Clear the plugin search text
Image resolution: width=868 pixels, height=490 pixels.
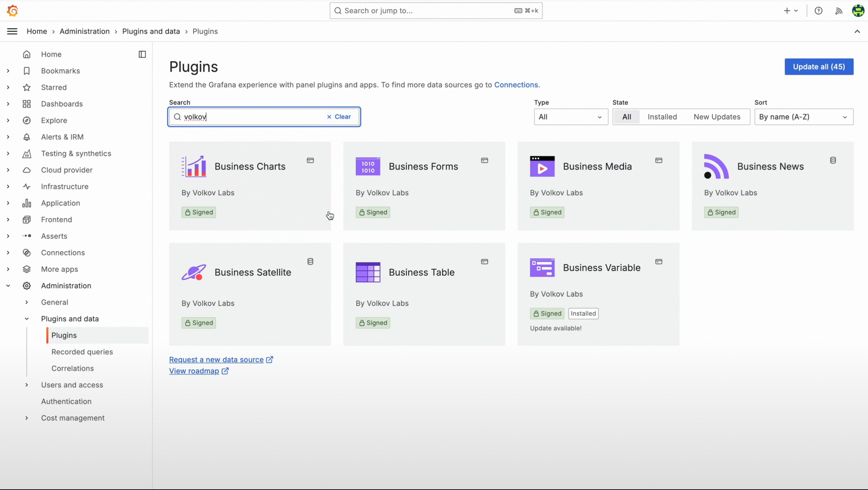point(339,117)
